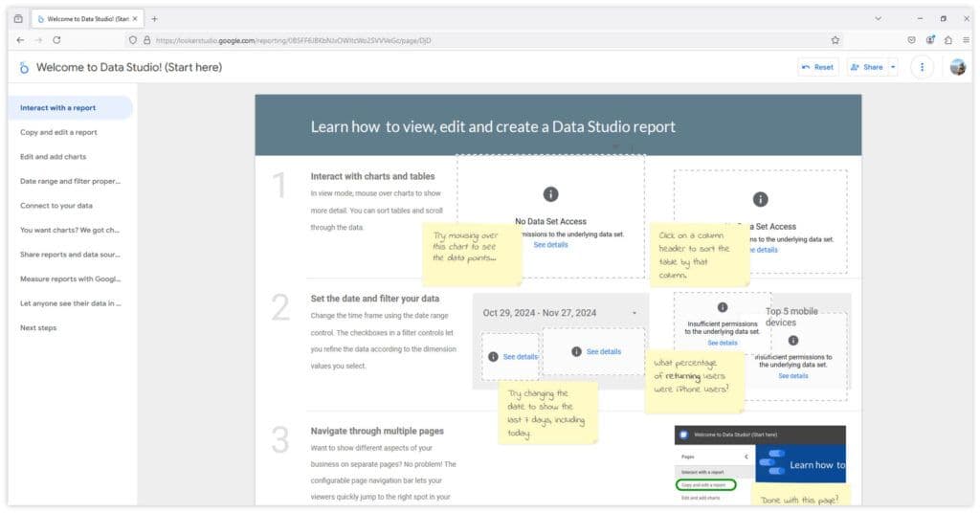Open a new browser tab with plus
The image size is (980, 513).
(154, 19)
